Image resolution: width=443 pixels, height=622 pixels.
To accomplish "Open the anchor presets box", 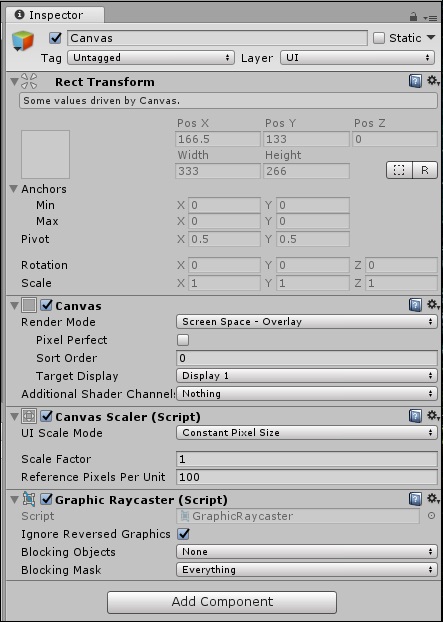I will (x=45, y=154).
